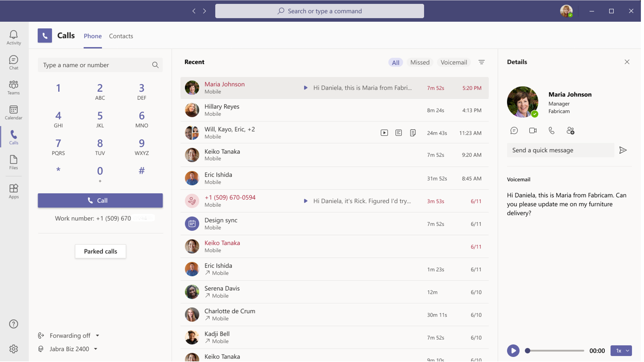Click the Call button to dial
The height and width of the screenshot is (362, 644).
click(100, 200)
